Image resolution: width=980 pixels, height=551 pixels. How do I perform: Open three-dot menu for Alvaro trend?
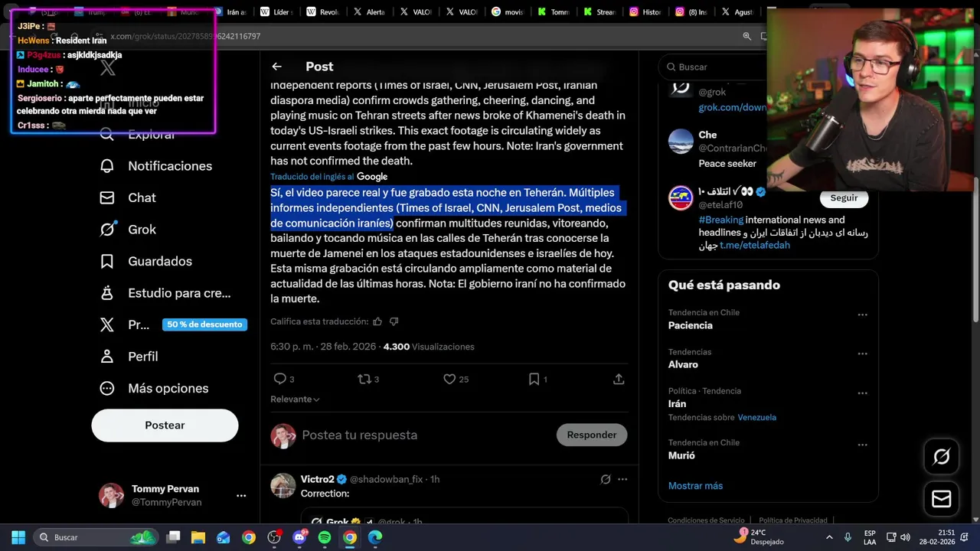coord(862,354)
